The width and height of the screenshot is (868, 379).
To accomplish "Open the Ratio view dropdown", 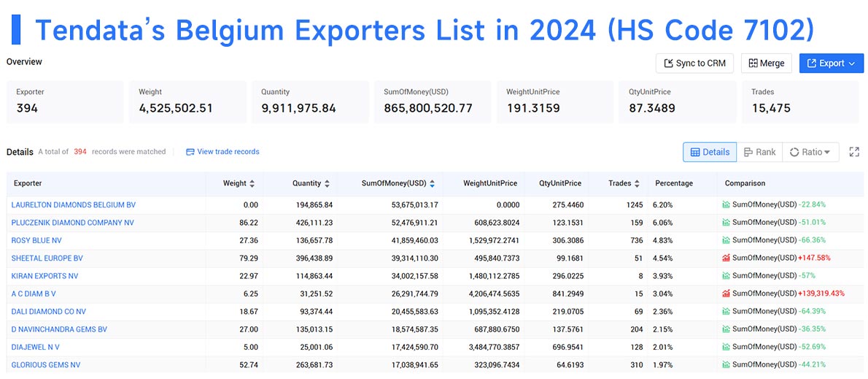I will (x=810, y=152).
